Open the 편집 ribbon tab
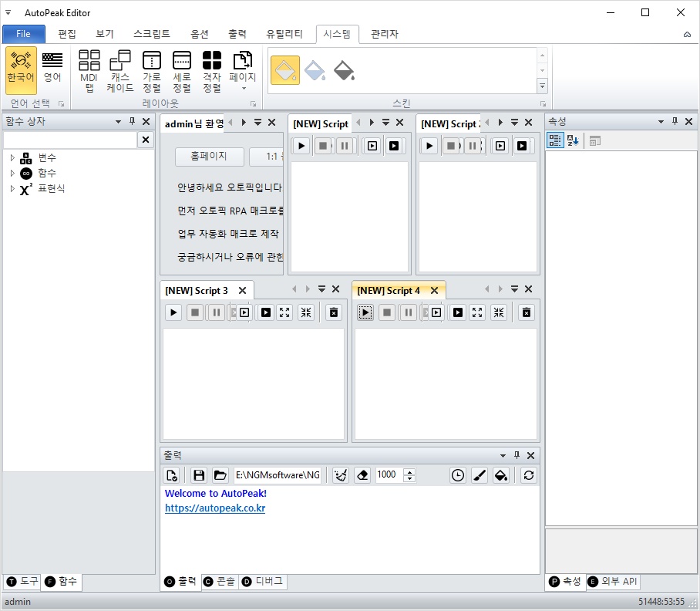This screenshot has width=700, height=611. [x=67, y=34]
